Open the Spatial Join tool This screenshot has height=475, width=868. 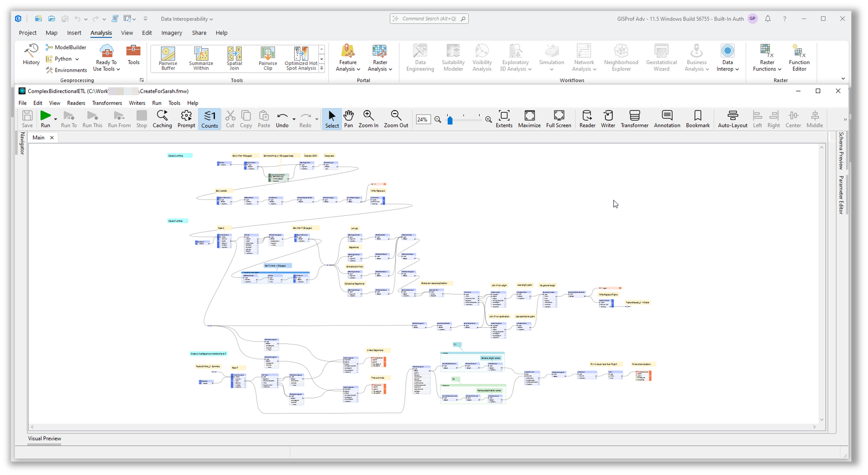[x=234, y=58]
